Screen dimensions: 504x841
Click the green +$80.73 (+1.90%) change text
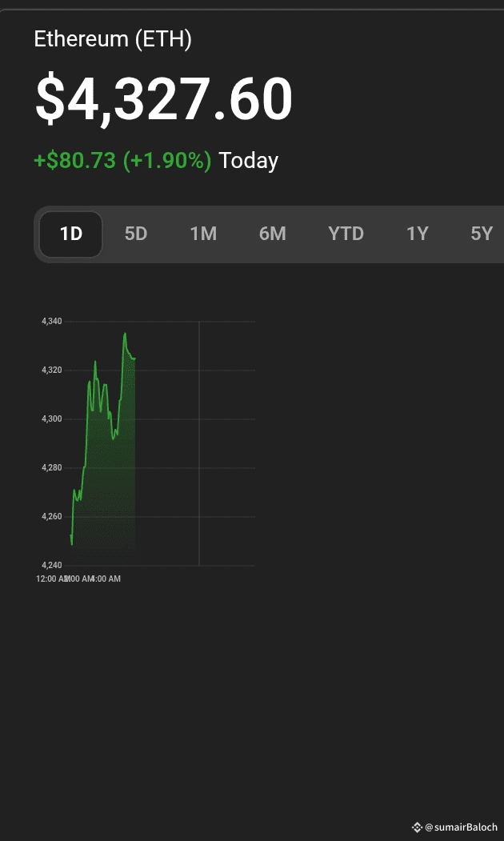122,160
